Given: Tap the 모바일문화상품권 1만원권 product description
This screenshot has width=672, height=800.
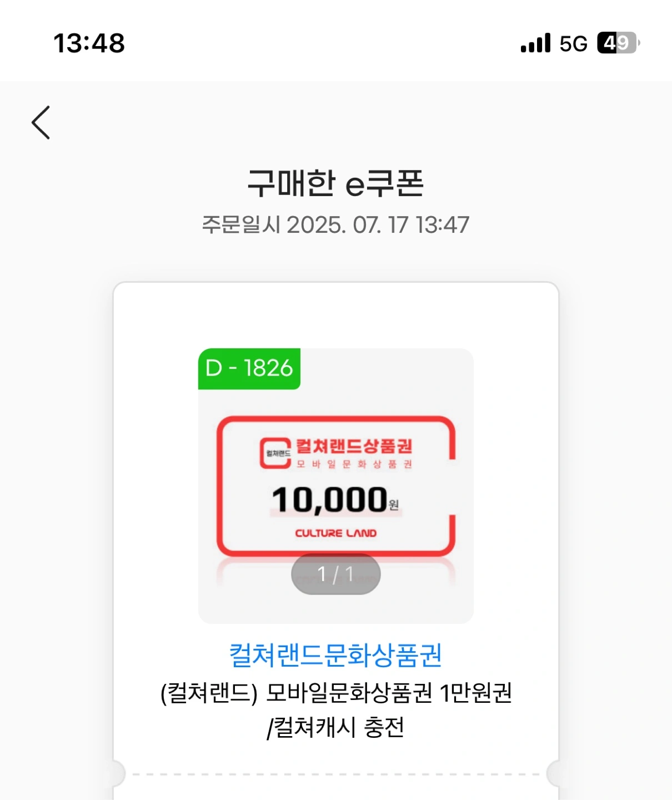Looking at the screenshot, I should tap(335, 693).
